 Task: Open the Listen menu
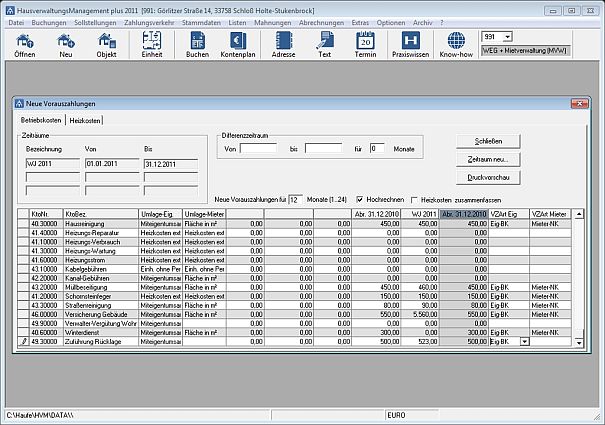[237, 23]
